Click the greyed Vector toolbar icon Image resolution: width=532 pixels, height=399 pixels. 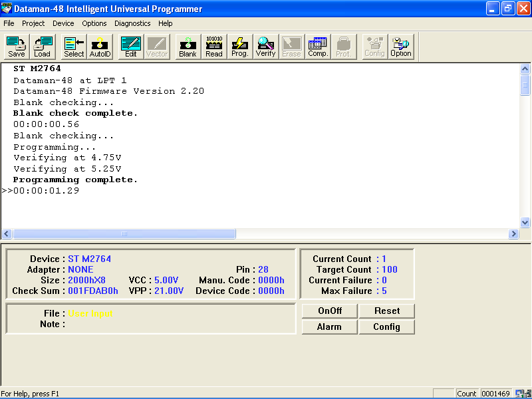pos(157,47)
